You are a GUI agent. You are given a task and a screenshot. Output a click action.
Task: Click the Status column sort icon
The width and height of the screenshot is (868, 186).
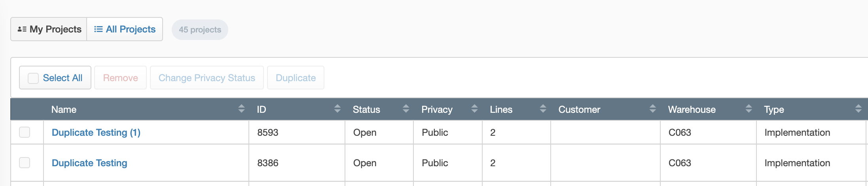pos(406,109)
